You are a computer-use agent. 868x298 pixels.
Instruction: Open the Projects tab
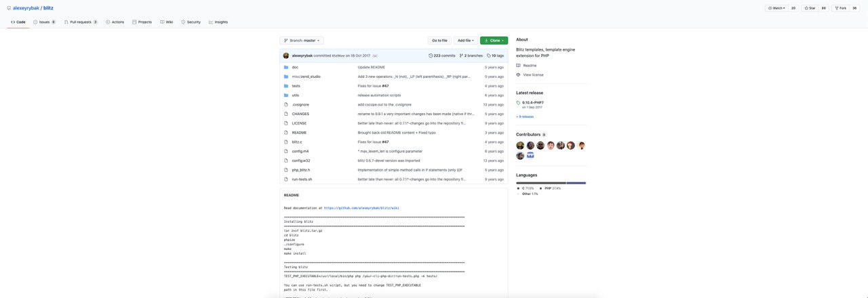coord(142,22)
